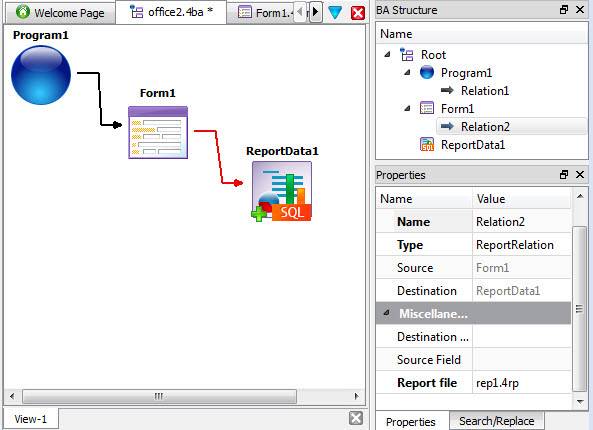Click the Source value Form1

(x=522, y=268)
